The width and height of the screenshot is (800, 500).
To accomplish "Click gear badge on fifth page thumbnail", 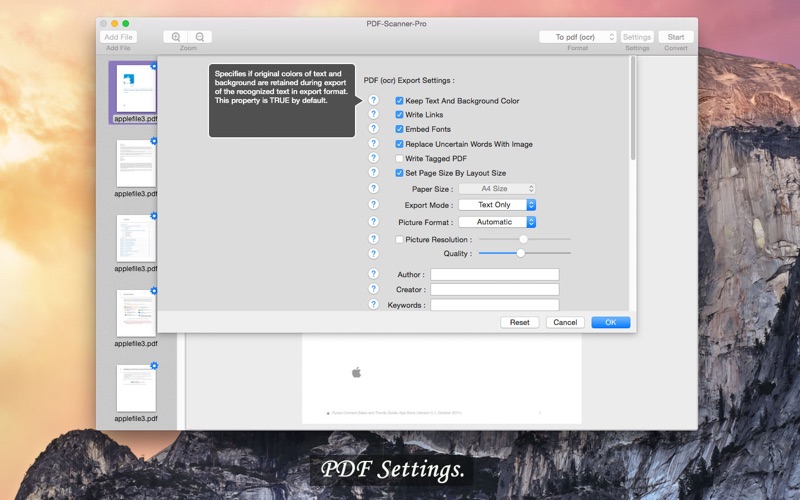I will click(x=154, y=366).
